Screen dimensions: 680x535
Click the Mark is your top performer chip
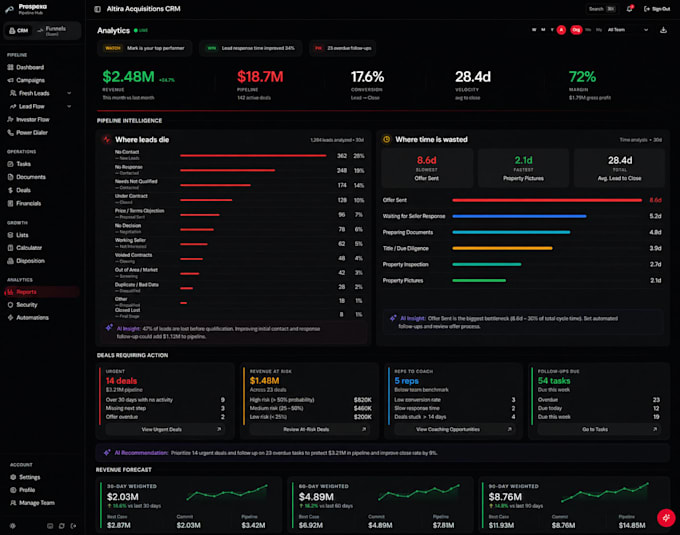point(144,48)
